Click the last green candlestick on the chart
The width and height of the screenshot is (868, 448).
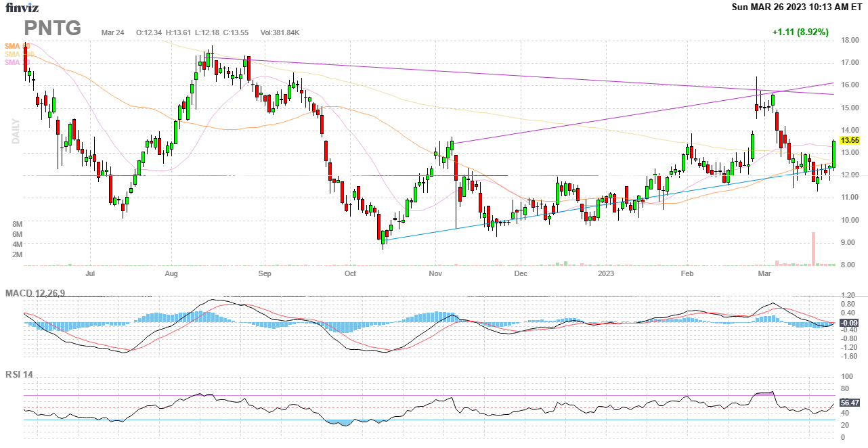tap(833, 154)
